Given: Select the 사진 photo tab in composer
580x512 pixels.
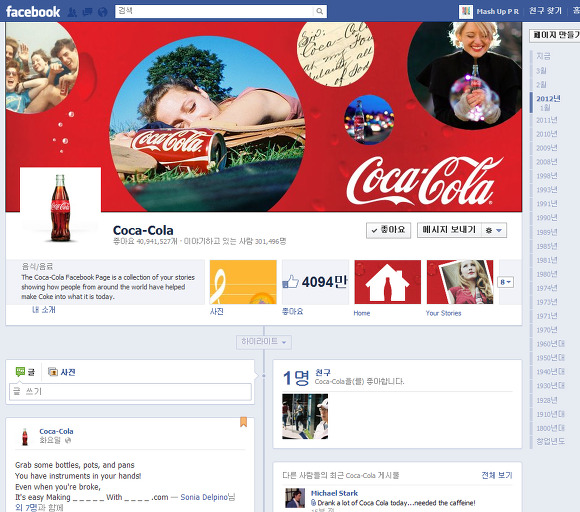Looking at the screenshot, I should (x=62, y=372).
